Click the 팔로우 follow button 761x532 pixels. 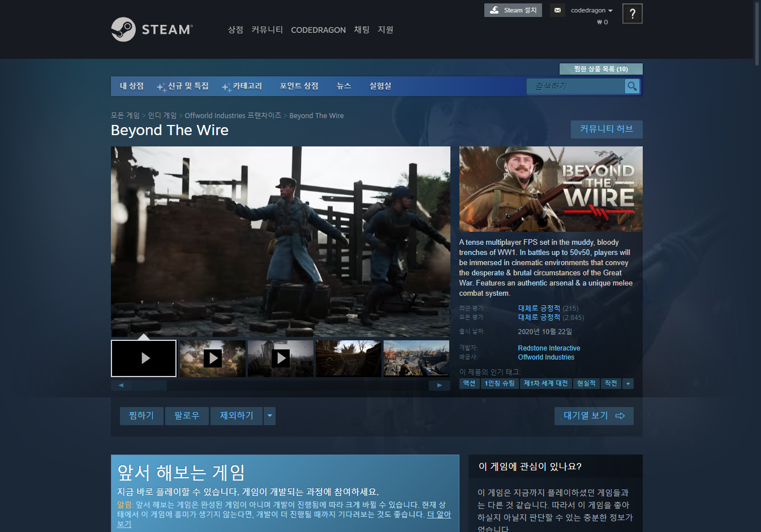pos(187,416)
